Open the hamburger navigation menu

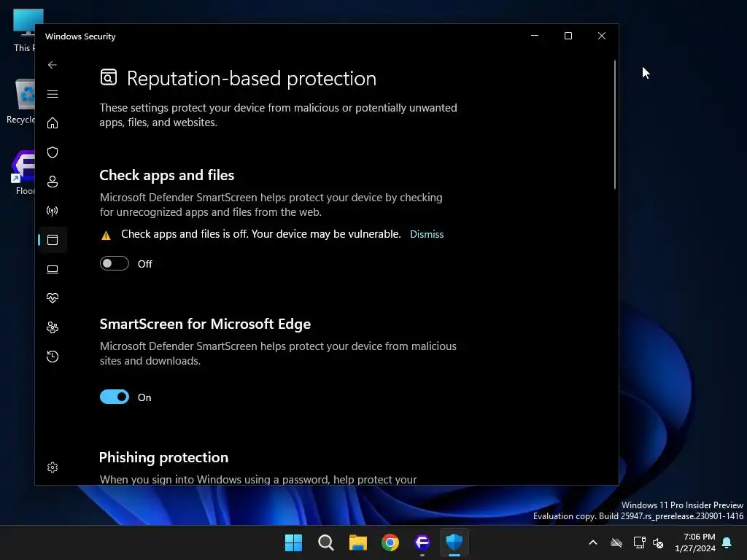[x=53, y=94]
